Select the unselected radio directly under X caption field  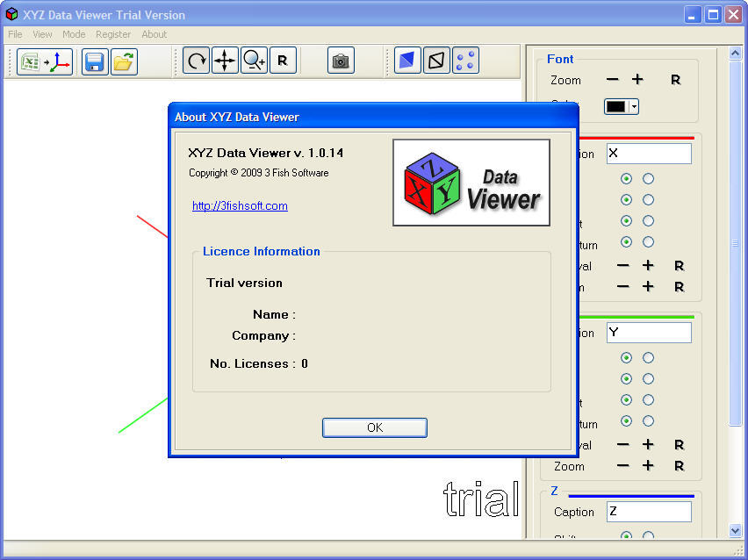(648, 178)
